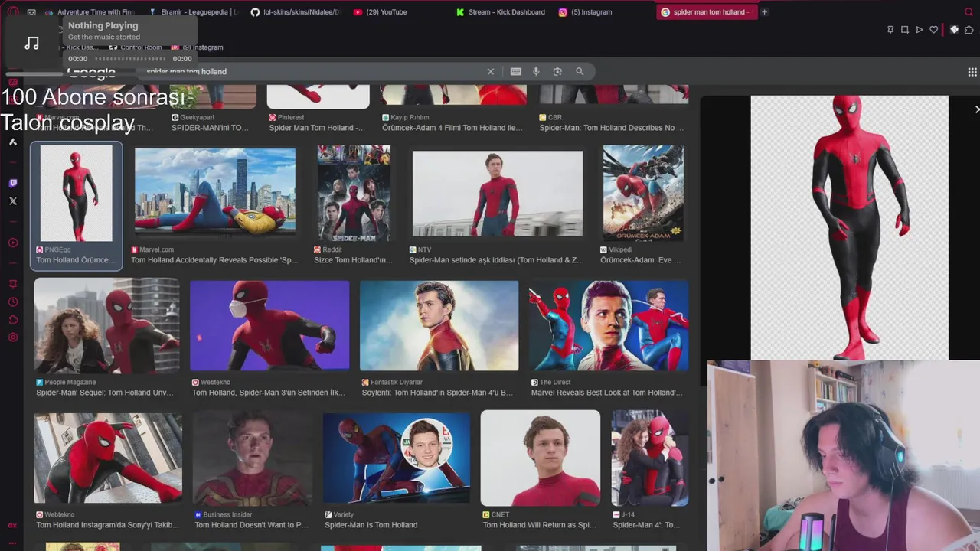
Task: Open the Variety Spider-Man image result
Action: [x=397, y=458]
